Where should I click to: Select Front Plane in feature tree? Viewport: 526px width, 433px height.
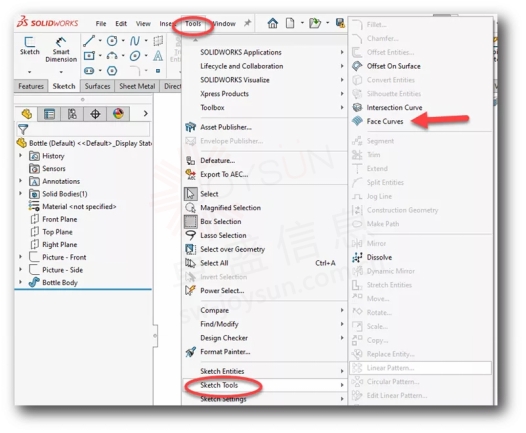pos(60,219)
